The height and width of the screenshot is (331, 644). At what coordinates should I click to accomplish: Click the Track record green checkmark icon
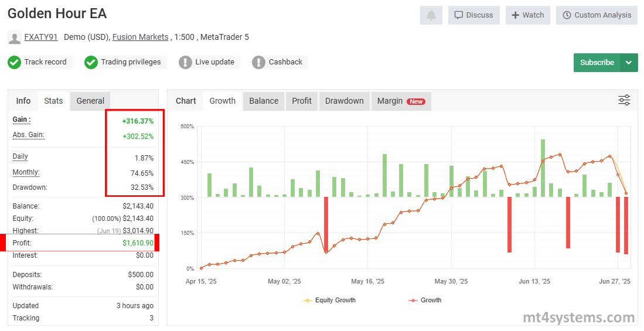(15, 62)
